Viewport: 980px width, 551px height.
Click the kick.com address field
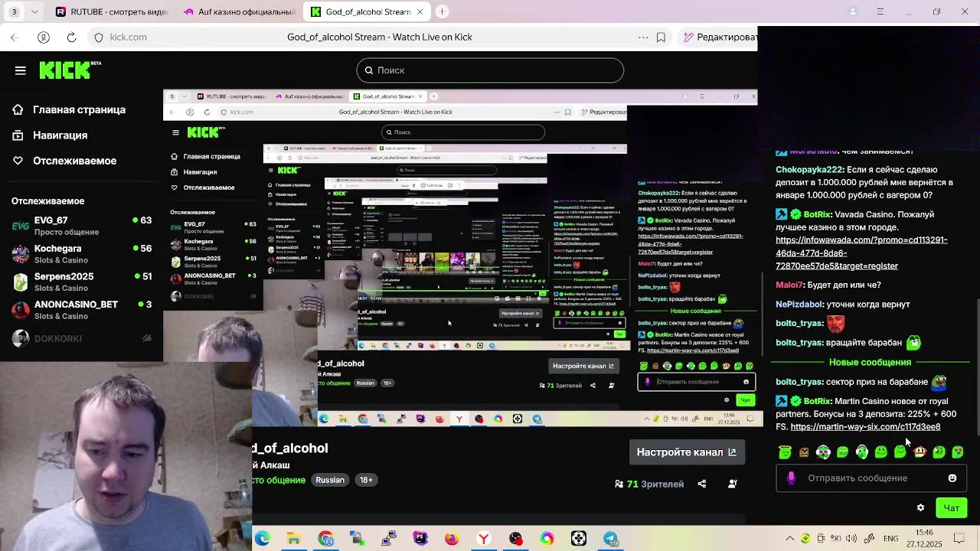coord(128,37)
